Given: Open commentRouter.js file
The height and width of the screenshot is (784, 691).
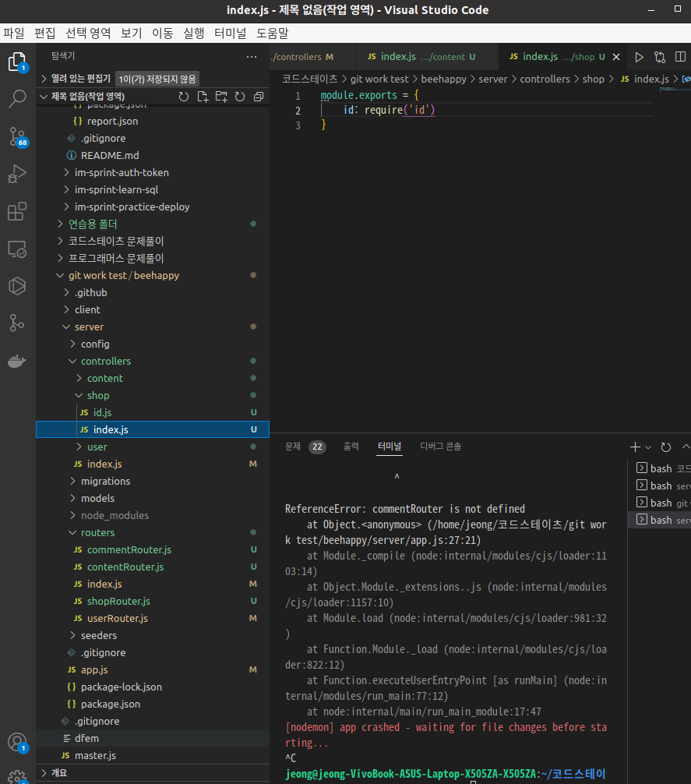Looking at the screenshot, I should [129, 550].
